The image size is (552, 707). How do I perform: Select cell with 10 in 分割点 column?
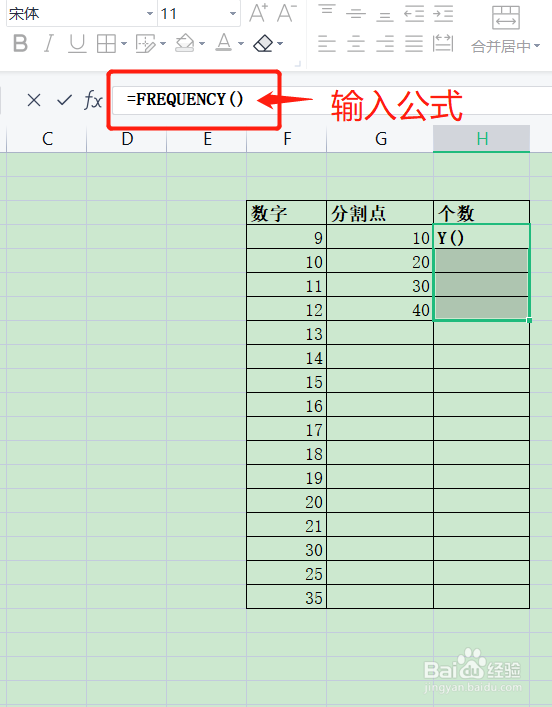[380, 236]
